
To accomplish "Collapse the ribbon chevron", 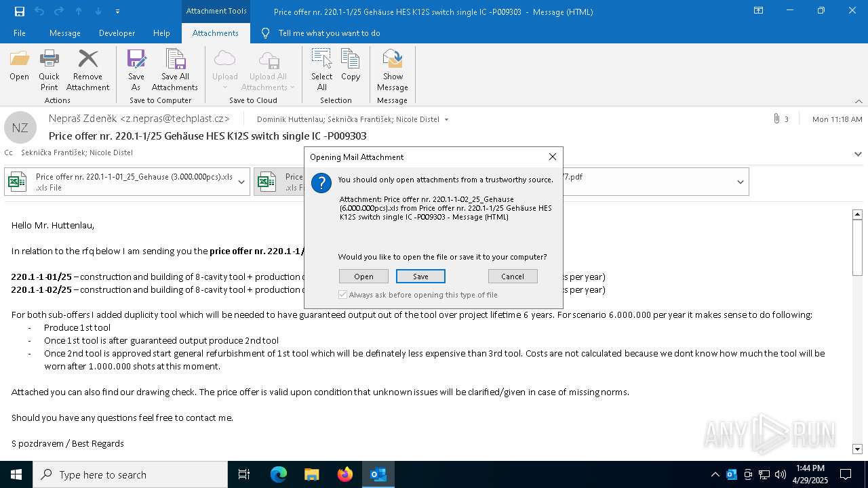I will [x=858, y=101].
